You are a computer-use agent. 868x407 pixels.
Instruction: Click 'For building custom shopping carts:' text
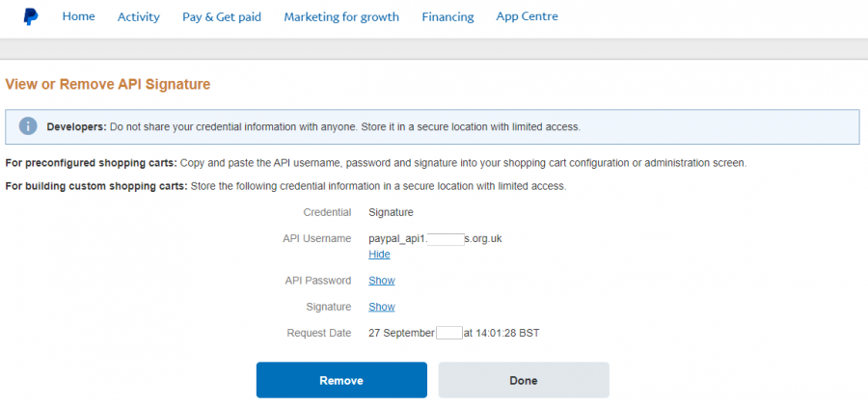[96, 186]
